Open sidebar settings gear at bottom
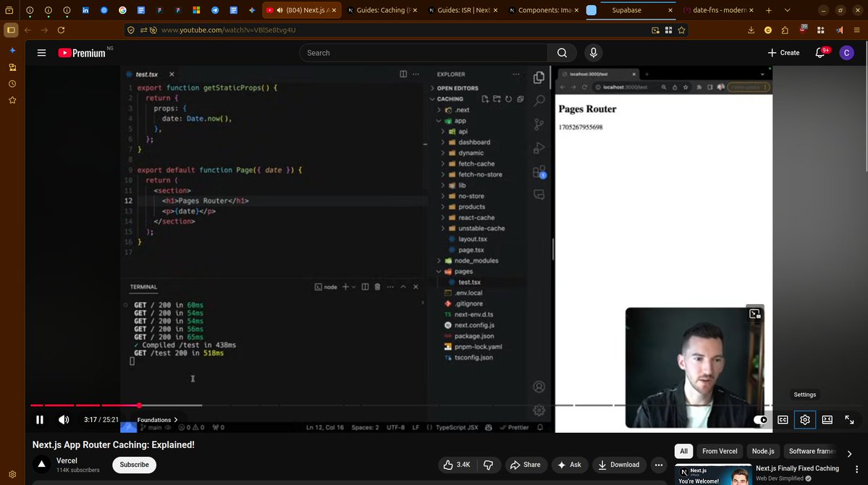The height and width of the screenshot is (485, 868). point(12,474)
